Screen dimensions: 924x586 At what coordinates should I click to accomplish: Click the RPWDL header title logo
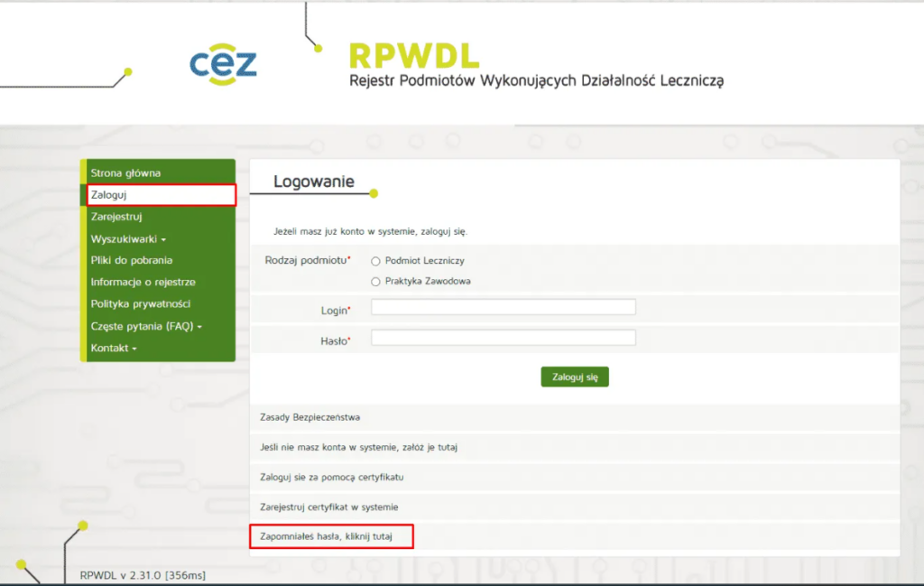pyautogui.click(x=414, y=57)
